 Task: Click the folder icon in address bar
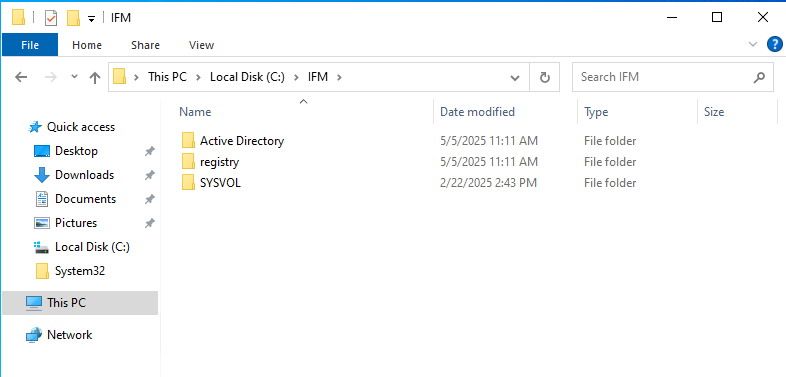[x=119, y=77]
